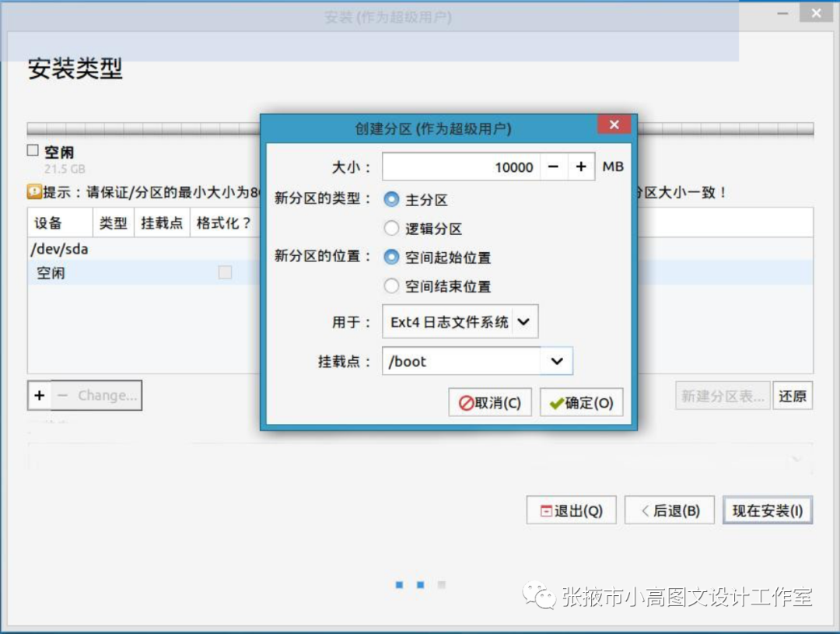Confirm with 确定(O) button
The width and height of the screenshot is (840, 634).
point(581,402)
